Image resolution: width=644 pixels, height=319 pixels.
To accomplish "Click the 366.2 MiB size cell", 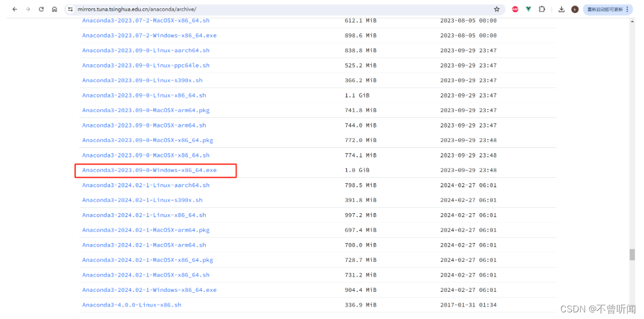I will (361, 80).
